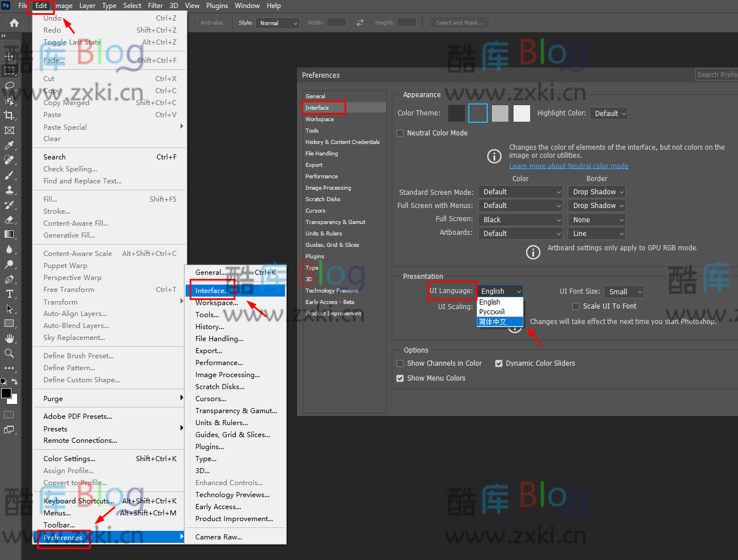Enable the Neutral Color Mode checkbox
This screenshot has width=738, height=560.
(x=400, y=133)
